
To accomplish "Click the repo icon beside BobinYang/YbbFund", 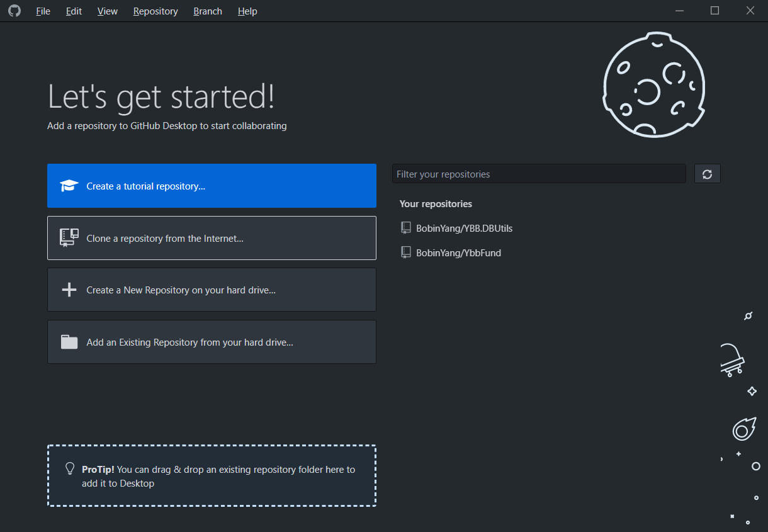I will tap(406, 252).
